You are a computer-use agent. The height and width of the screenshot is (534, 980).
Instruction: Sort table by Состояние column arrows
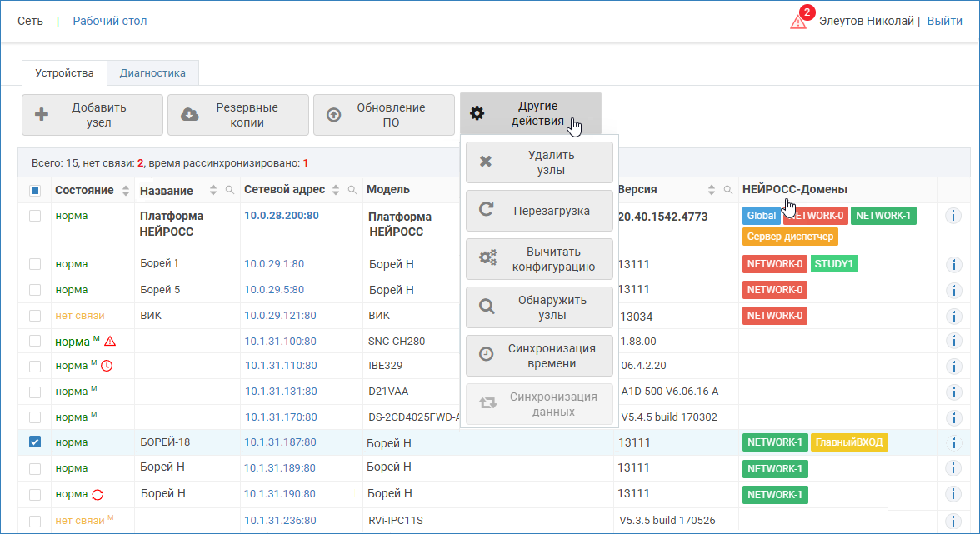pos(126,191)
